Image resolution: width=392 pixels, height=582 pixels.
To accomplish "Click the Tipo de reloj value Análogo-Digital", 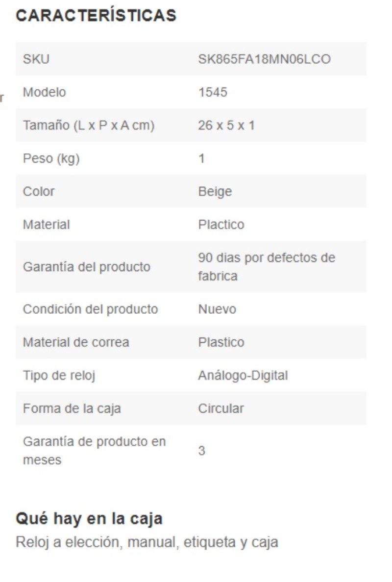I will [243, 375].
